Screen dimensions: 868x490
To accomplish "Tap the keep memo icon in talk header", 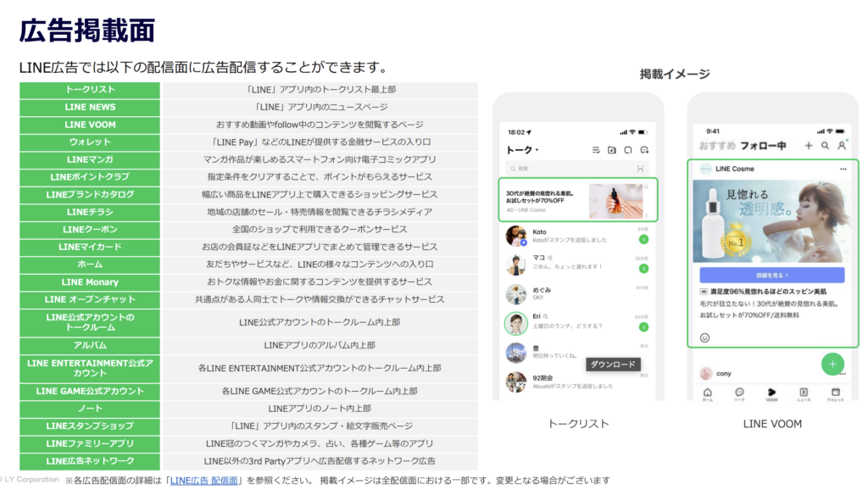I will (612, 150).
